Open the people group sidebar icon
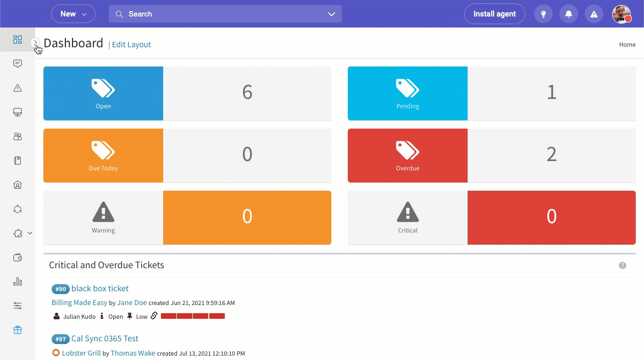644x360 pixels. point(17,136)
